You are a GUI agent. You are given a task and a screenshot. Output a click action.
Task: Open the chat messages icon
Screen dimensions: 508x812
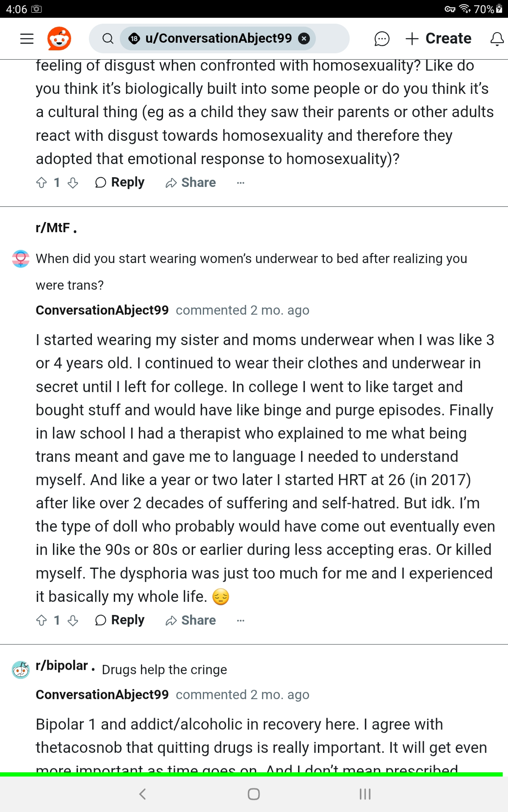381,38
